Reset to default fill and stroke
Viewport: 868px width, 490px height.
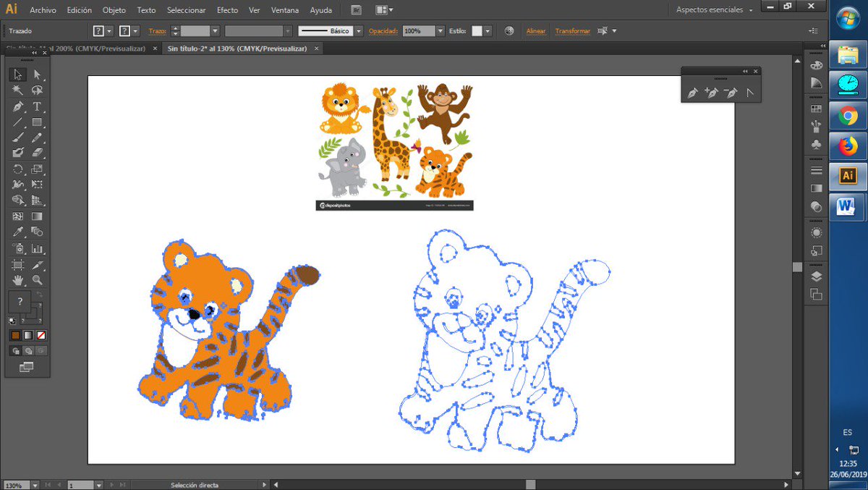click(13, 320)
